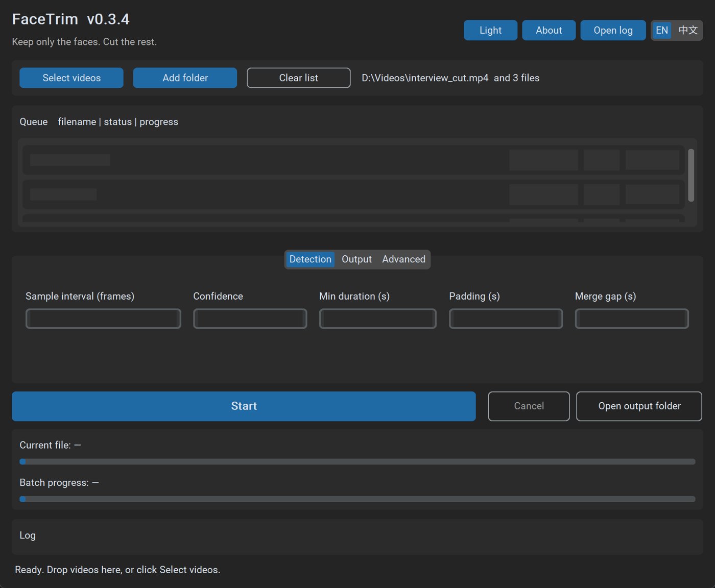Focus the Confidence input field
The height and width of the screenshot is (588, 715).
tap(250, 318)
